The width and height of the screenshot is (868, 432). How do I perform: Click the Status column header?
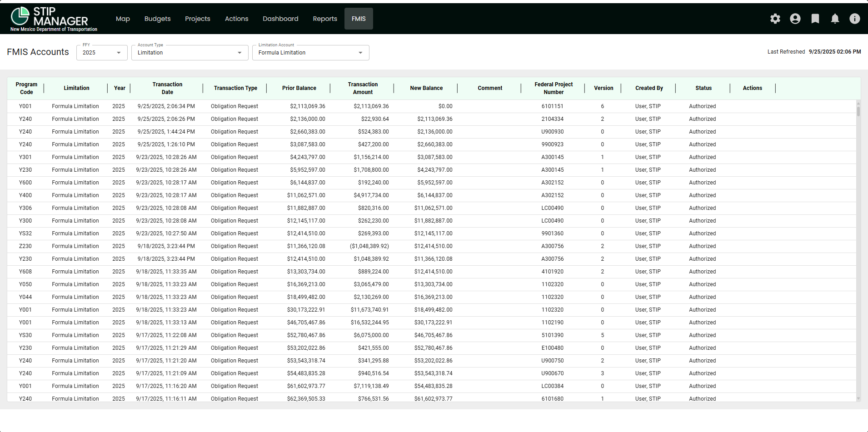[703, 88]
